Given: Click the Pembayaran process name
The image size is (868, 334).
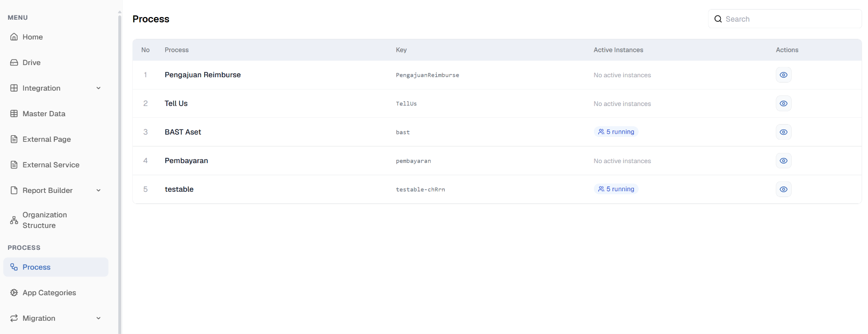Looking at the screenshot, I should click(186, 160).
